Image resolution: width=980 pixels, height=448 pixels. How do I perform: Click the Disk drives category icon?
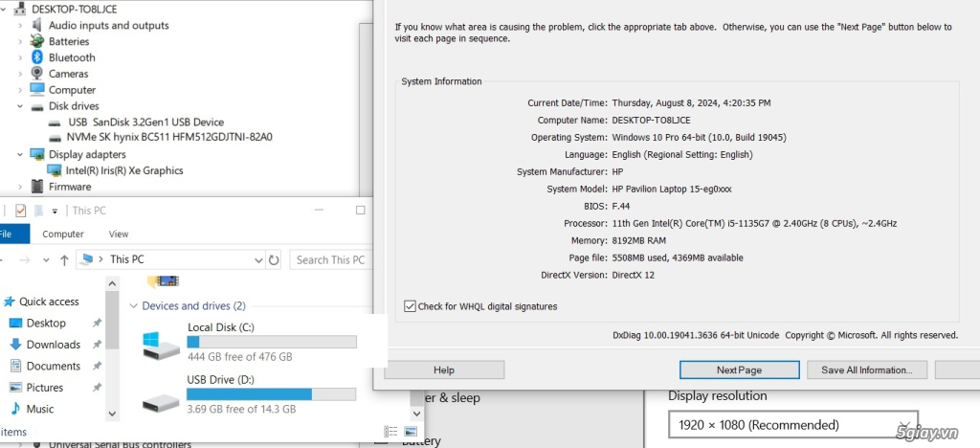(37, 106)
